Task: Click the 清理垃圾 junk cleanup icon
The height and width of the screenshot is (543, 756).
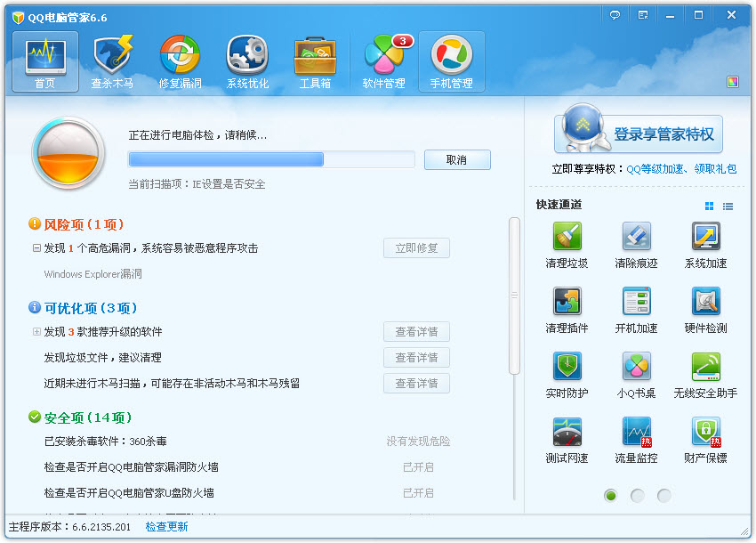Action: [x=567, y=236]
